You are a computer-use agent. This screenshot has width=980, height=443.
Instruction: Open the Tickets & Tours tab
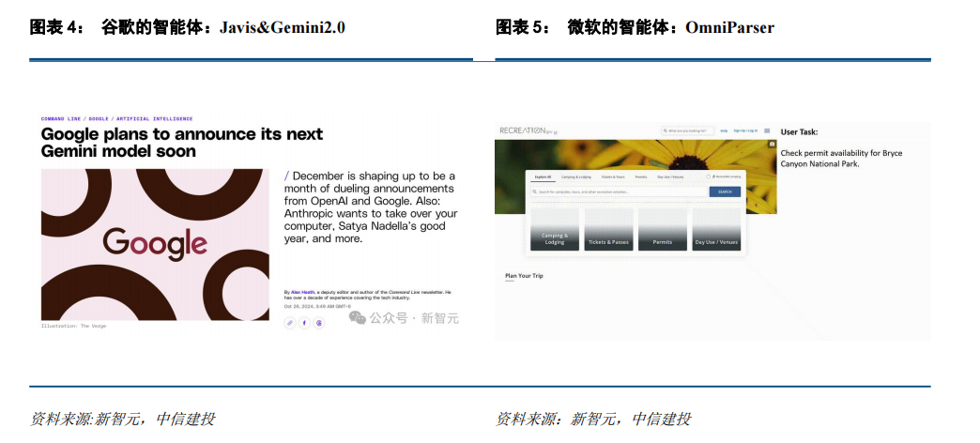pyautogui.click(x=612, y=176)
